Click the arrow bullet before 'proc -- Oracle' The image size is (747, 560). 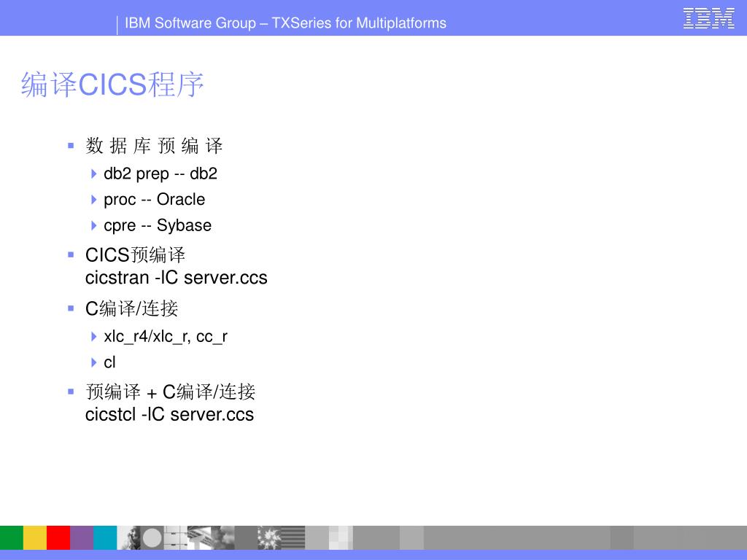click(x=94, y=200)
